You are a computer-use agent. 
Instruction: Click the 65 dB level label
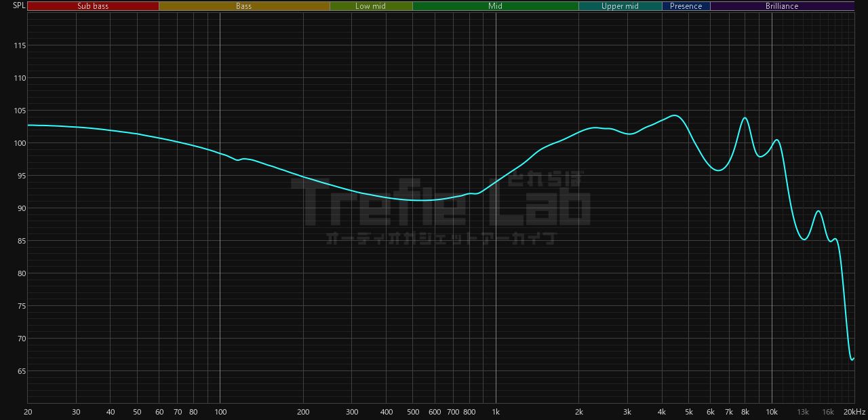[x=20, y=371]
